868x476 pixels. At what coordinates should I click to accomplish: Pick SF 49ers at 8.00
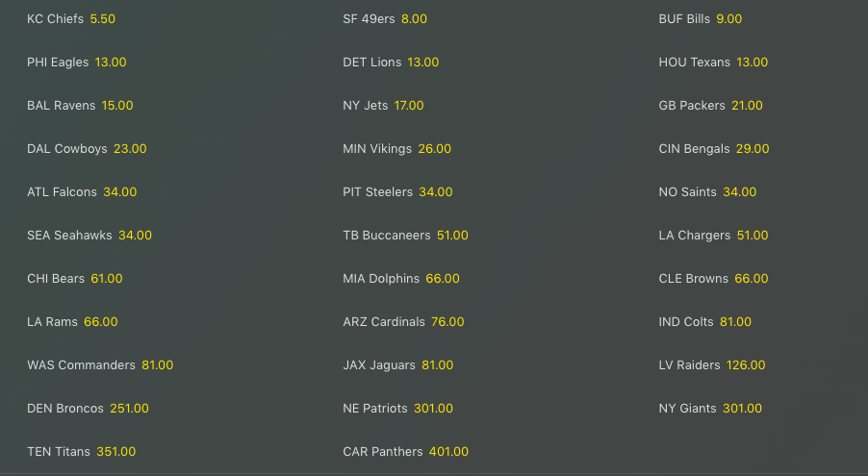pyautogui.click(x=414, y=19)
